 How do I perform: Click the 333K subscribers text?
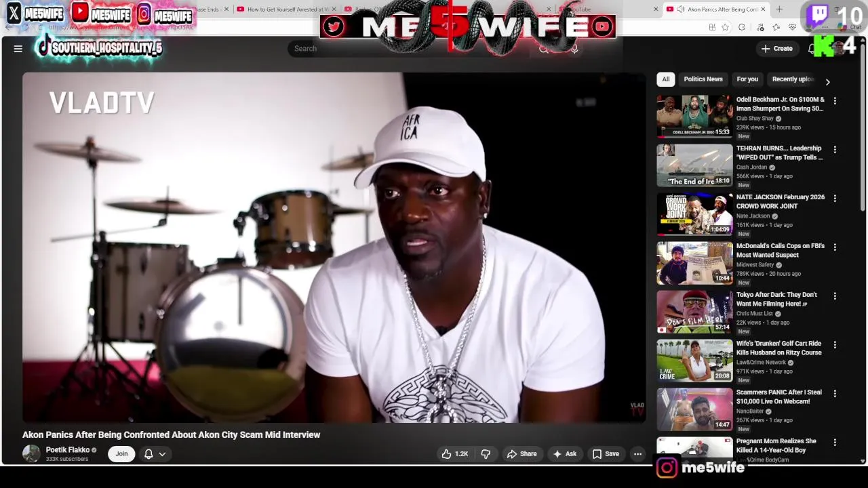pyautogui.click(x=66, y=460)
